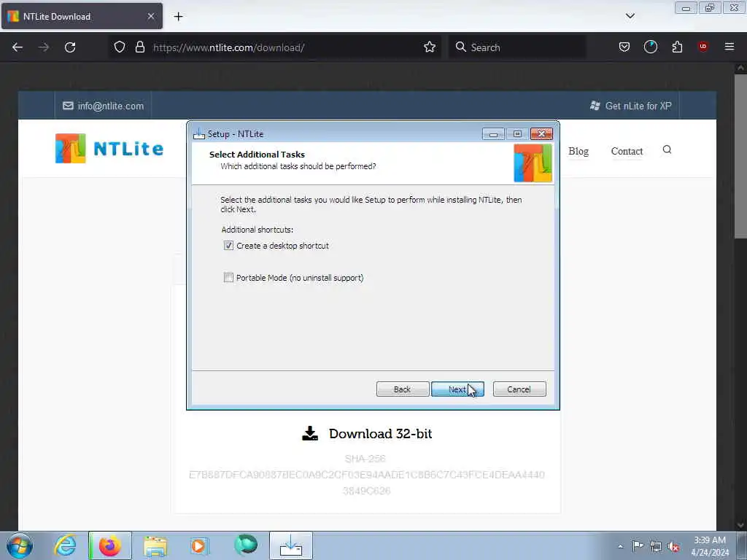The height and width of the screenshot is (560, 747).
Task: Show hidden system tray icons
Action: pos(620,546)
